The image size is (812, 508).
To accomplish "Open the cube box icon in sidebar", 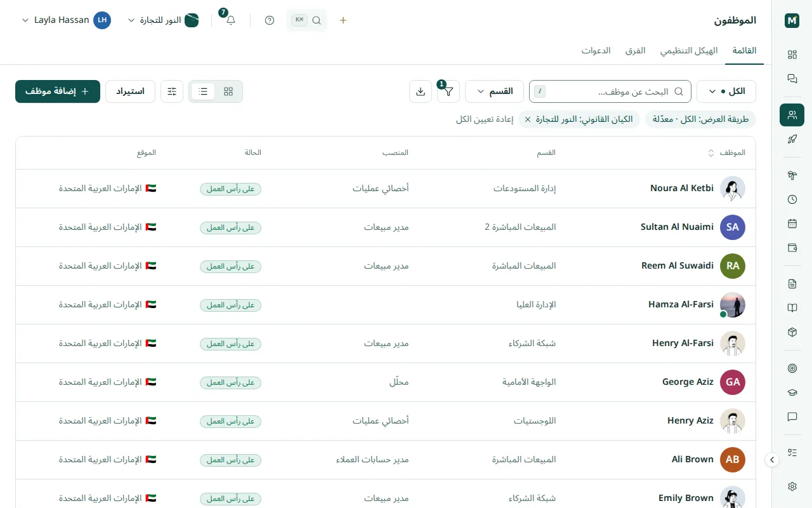I will click(x=792, y=332).
